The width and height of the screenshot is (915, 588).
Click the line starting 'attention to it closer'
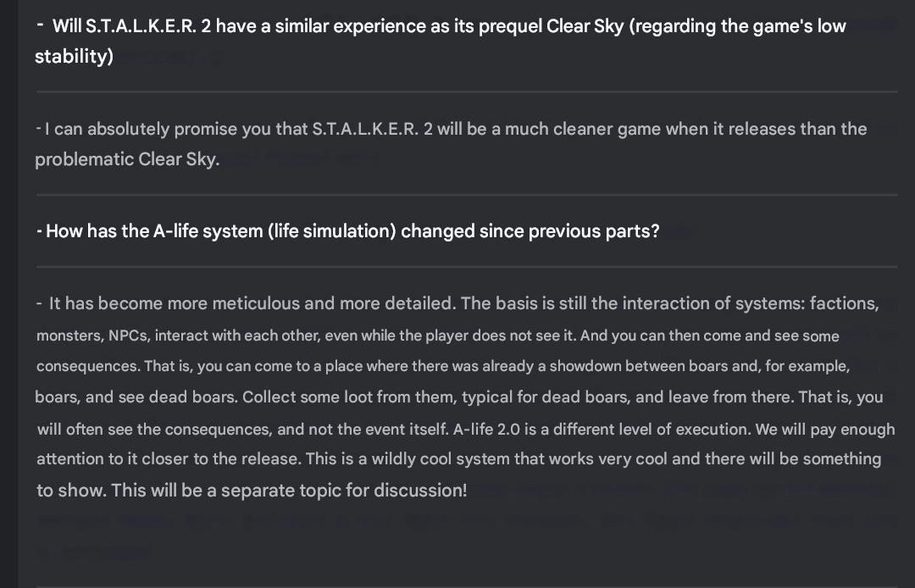pos(458,459)
